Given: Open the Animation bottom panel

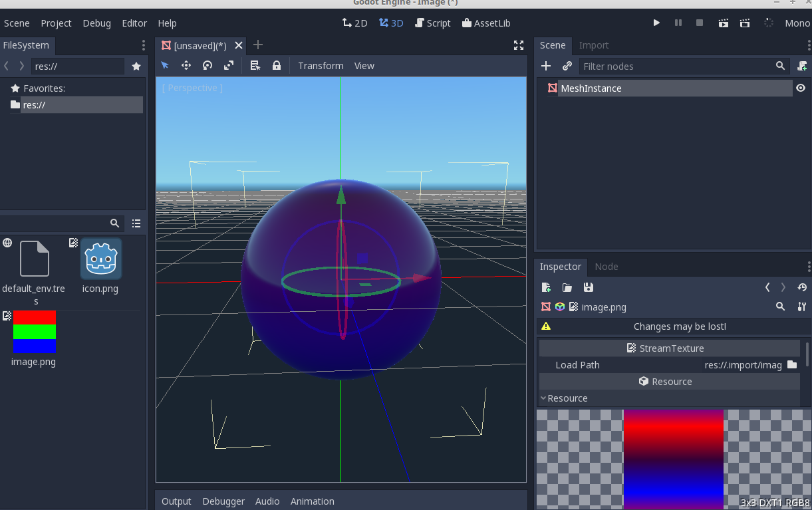Looking at the screenshot, I should (x=313, y=501).
